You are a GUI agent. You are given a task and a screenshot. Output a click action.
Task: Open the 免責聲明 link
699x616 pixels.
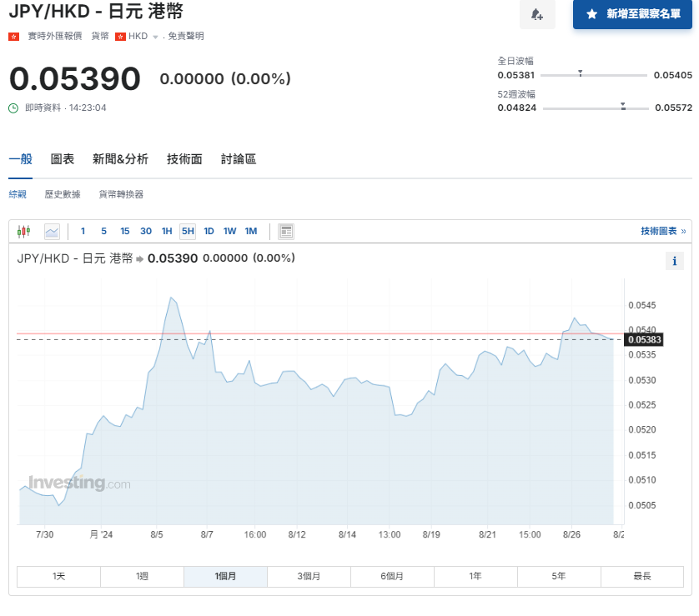point(188,37)
